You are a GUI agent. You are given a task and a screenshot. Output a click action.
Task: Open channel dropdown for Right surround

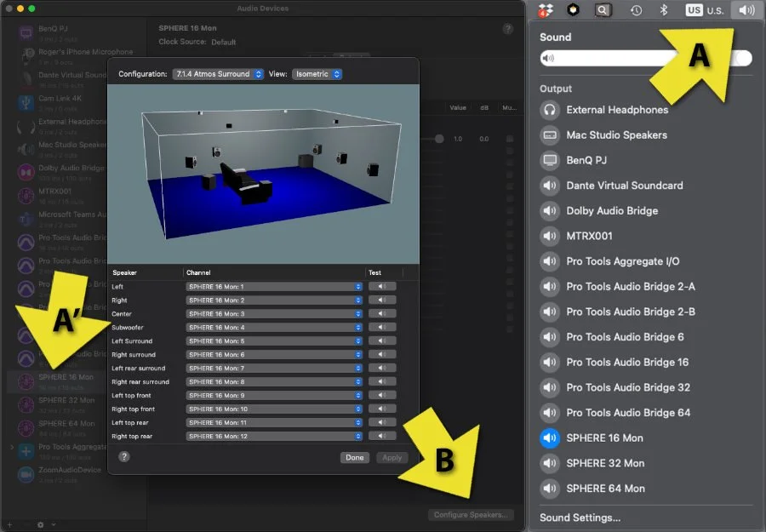point(274,355)
